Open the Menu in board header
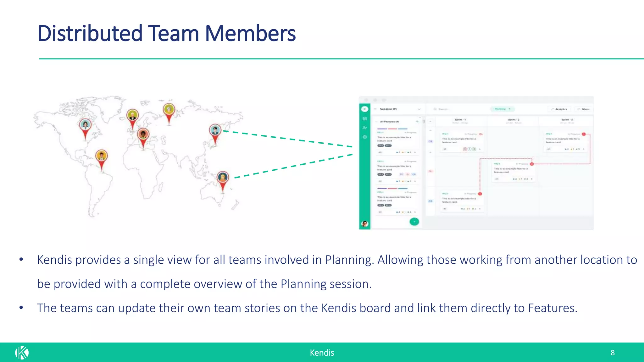The image size is (644, 362). tap(583, 109)
